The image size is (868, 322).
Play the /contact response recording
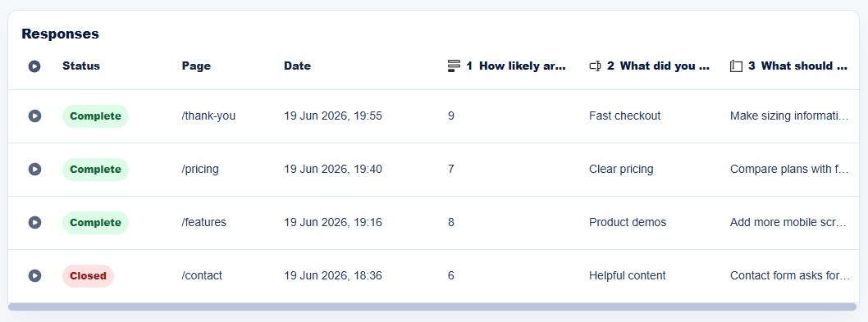click(34, 275)
